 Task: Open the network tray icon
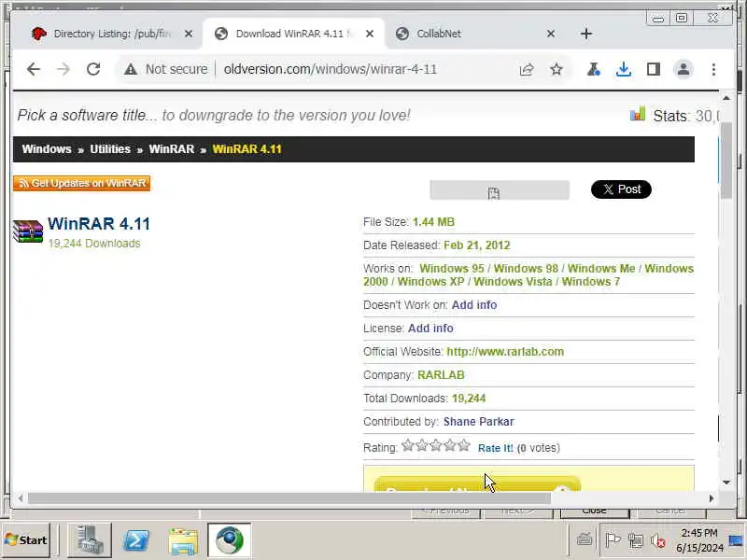tap(636, 541)
